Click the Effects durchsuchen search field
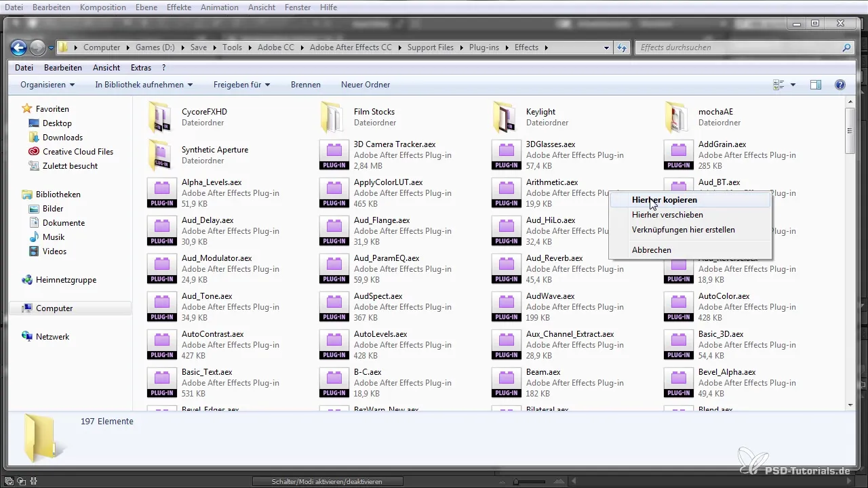This screenshot has width=868, height=488. 744,47
